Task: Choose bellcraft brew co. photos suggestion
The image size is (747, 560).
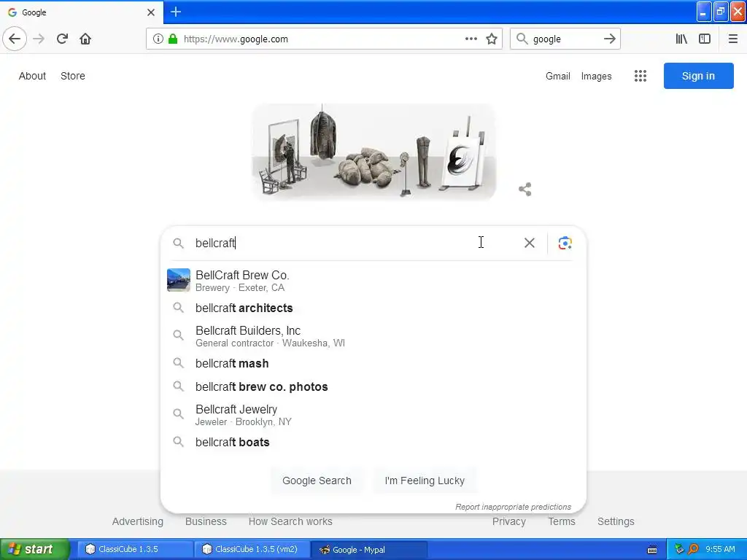Action: click(373, 386)
